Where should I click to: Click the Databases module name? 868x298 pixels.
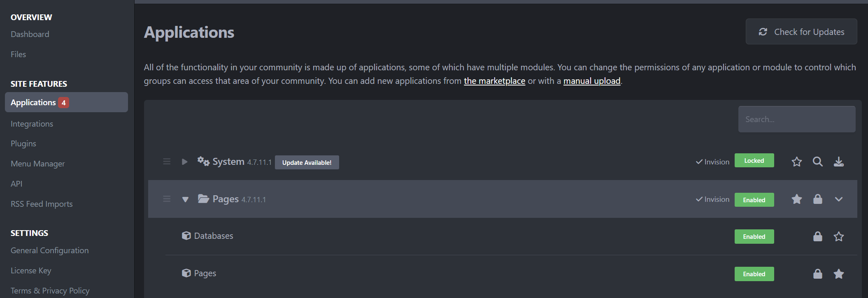[x=214, y=236]
